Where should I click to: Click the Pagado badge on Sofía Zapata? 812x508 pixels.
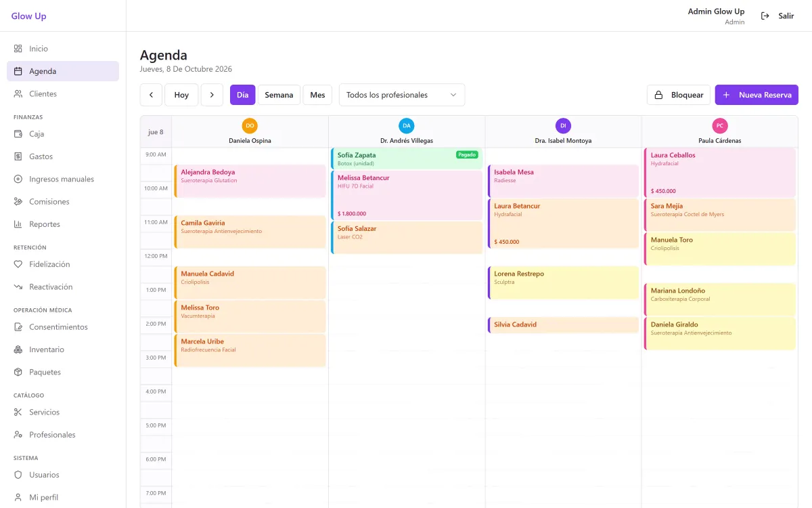(x=467, y=154)
